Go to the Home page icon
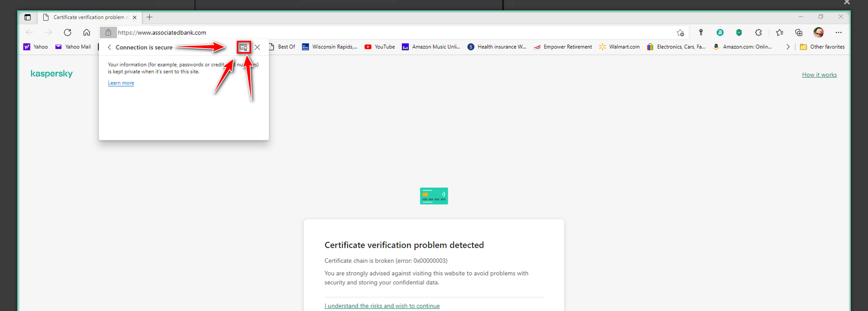The image size is (868, 311). pos(86,32)
